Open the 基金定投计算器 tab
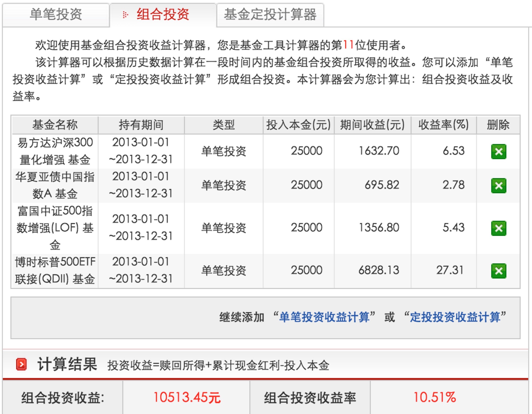 point(270,14)
